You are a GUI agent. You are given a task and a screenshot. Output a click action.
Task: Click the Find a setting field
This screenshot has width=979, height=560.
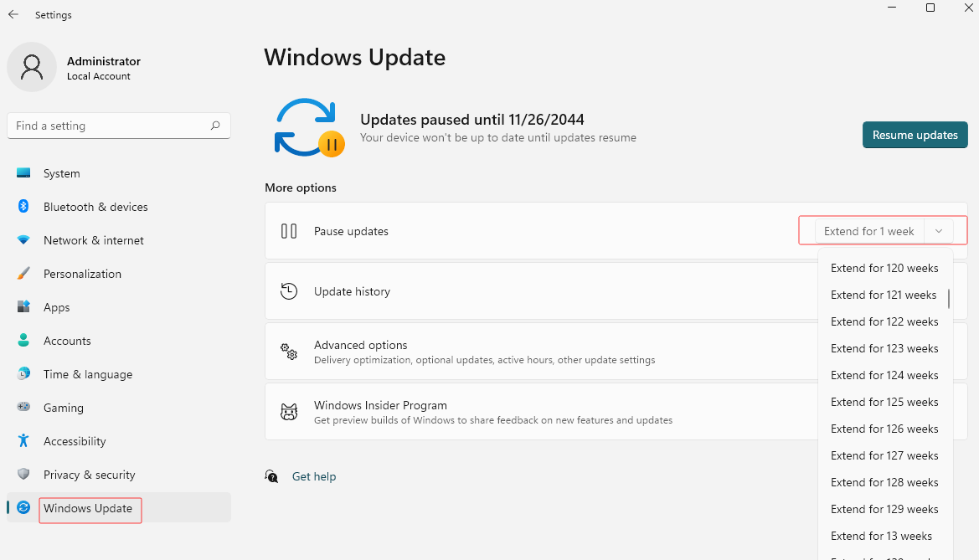tap(119, 126)
